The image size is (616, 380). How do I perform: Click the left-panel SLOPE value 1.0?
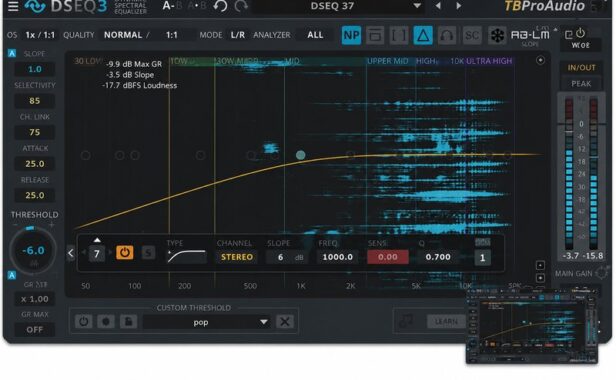(35, 69)
